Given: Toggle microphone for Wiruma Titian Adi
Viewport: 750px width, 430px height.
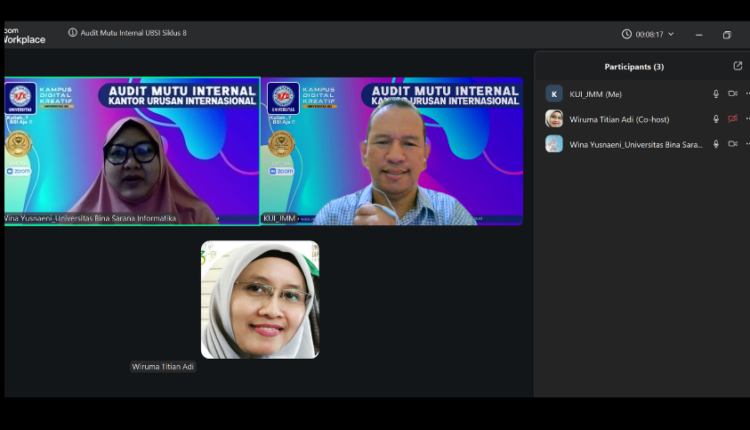Looking at the screenshot, I should point(716,119).
